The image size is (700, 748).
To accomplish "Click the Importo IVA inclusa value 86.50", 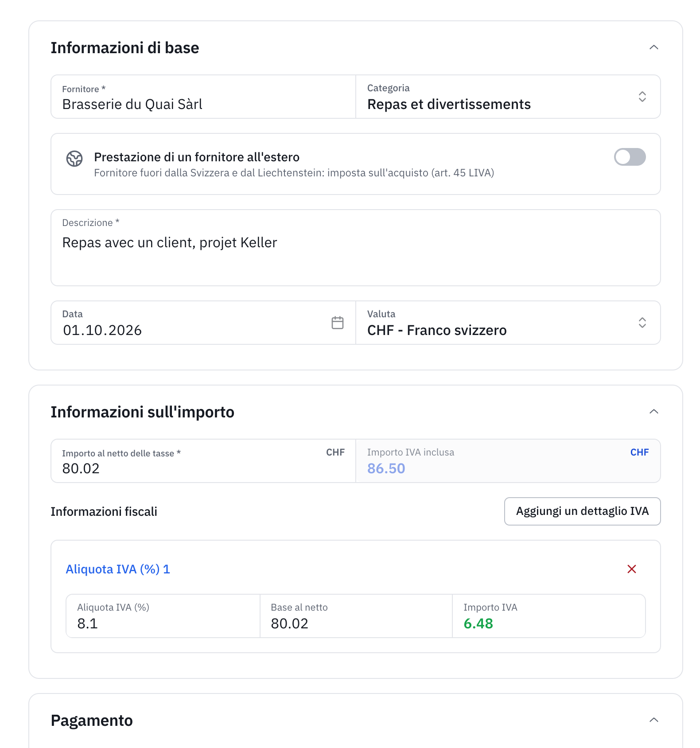I will click(386, 468).
